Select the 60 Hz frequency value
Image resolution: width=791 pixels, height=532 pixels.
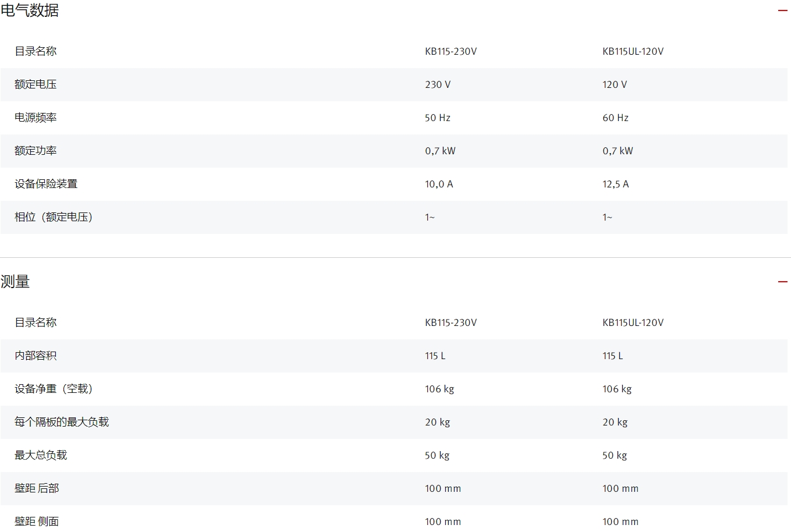(615, 118)
